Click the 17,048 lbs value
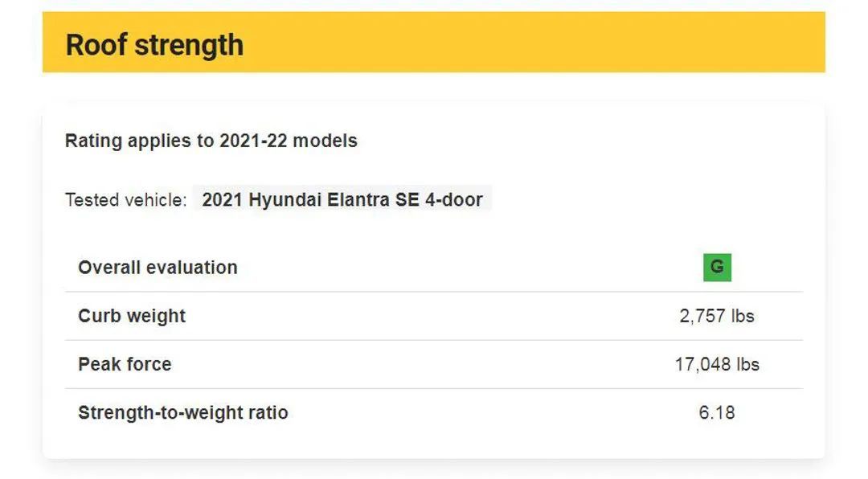Screen dimensions: 868x479 (717, 364)
